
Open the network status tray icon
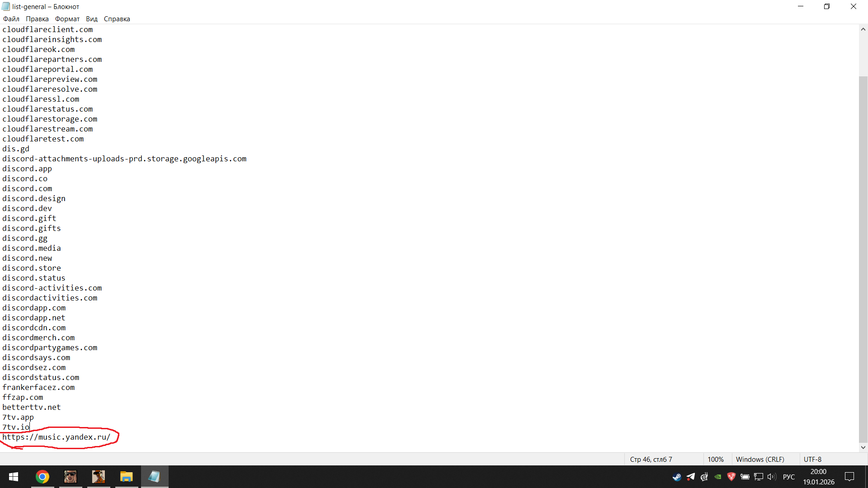(759, 477)
